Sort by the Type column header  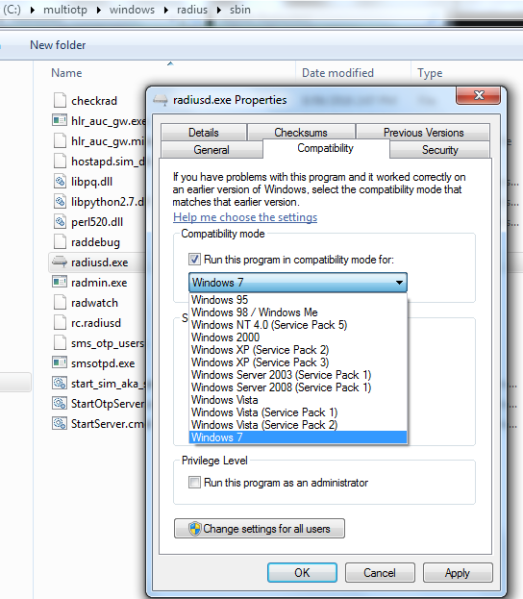pyautogui.click(x=430, y=73)
